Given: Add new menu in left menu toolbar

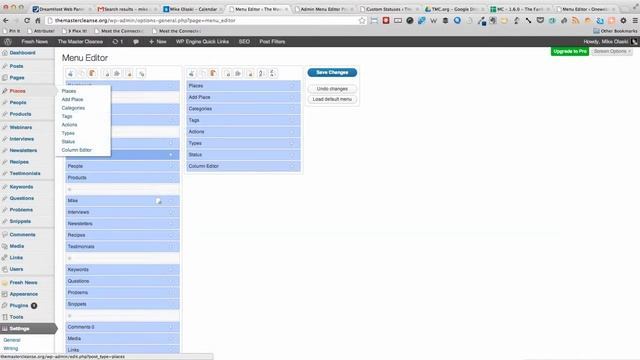Looking at the screenshot, I should pyautogui.click(x=106, y=73).
